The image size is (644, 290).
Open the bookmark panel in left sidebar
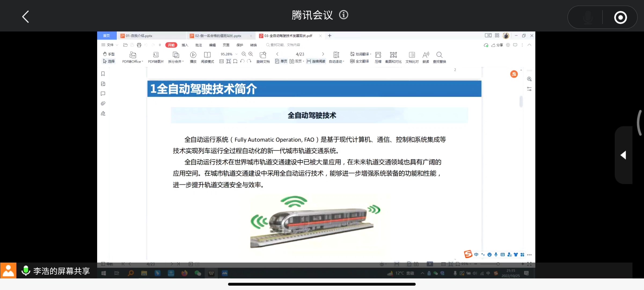[103, 74]
